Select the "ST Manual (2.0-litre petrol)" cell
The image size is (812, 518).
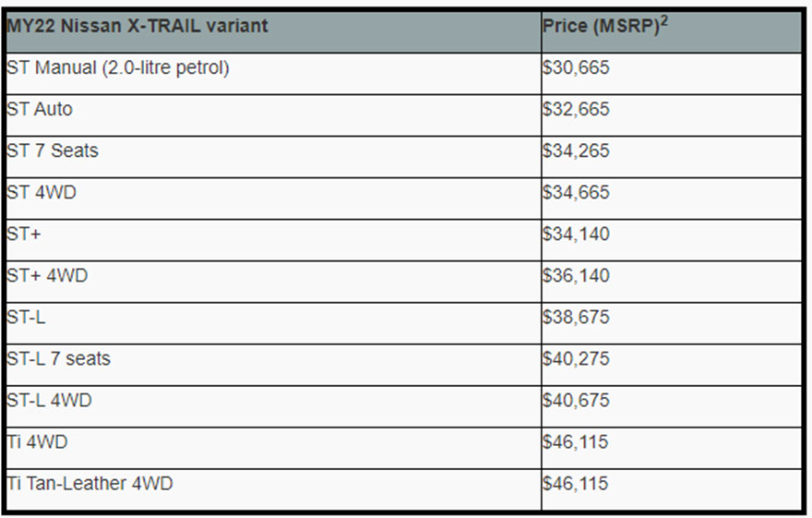click(x=117, y=68)
